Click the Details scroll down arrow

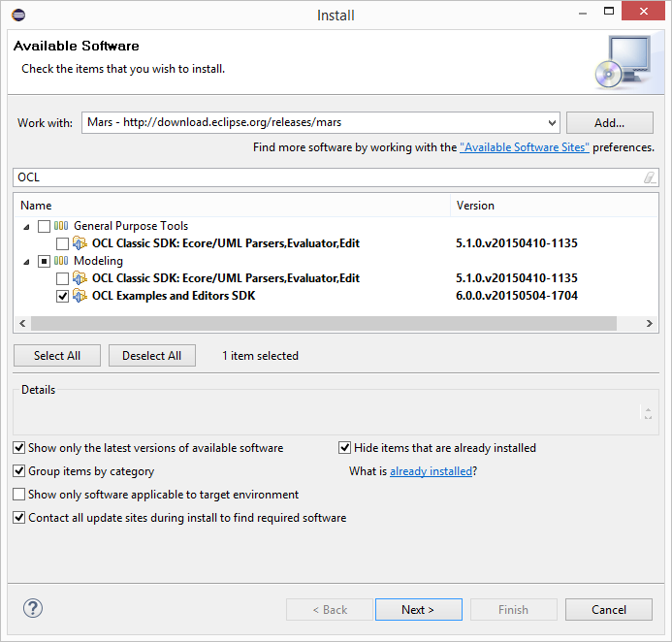point(648,417)
